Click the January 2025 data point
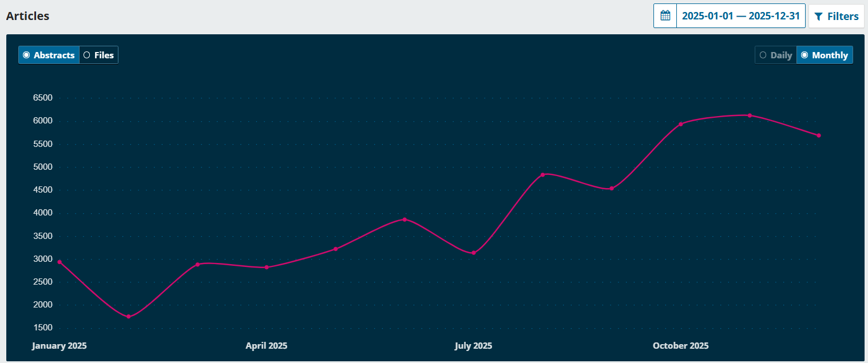The width and height of the screenshot is (868, 363). (60, 262)
